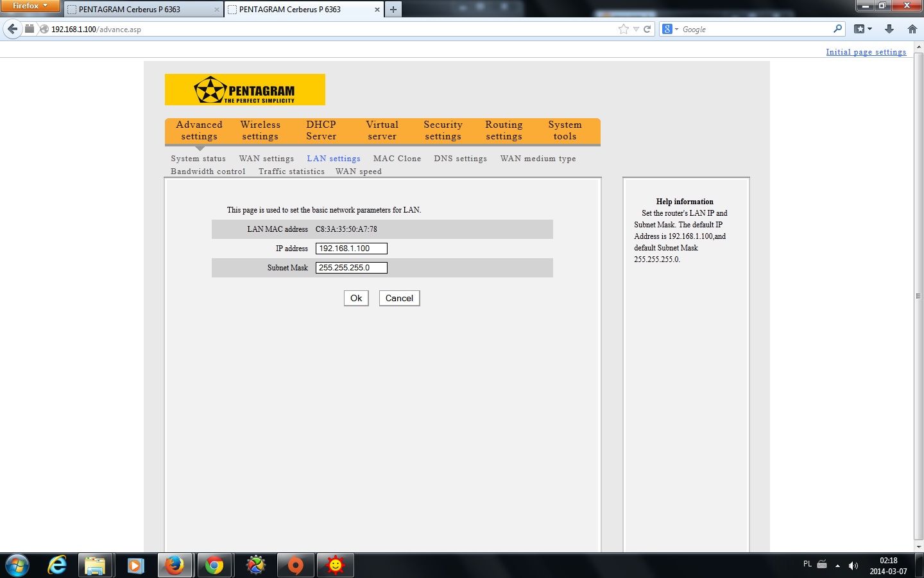
Task: Focus the IP address field
Action: [x=352, y=249]
